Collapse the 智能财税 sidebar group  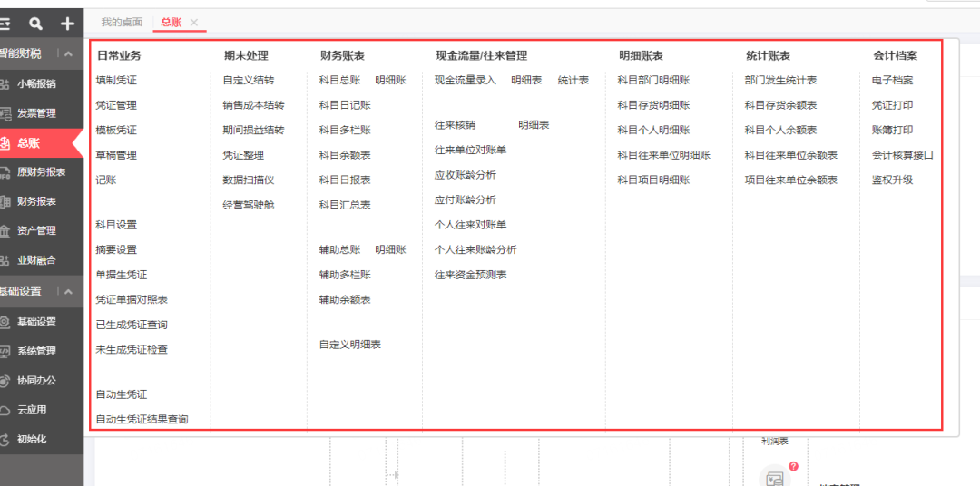point(68,54)
